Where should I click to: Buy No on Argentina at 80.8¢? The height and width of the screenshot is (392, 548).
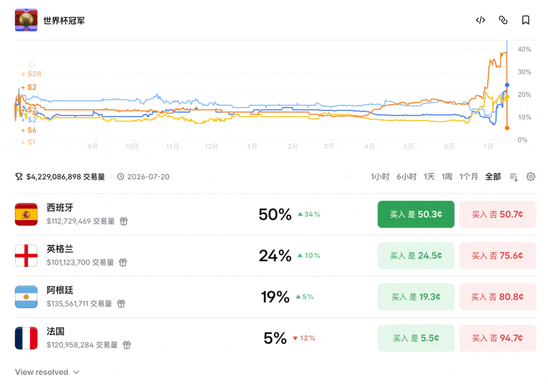pyautogui.click(x=497, y=297)
